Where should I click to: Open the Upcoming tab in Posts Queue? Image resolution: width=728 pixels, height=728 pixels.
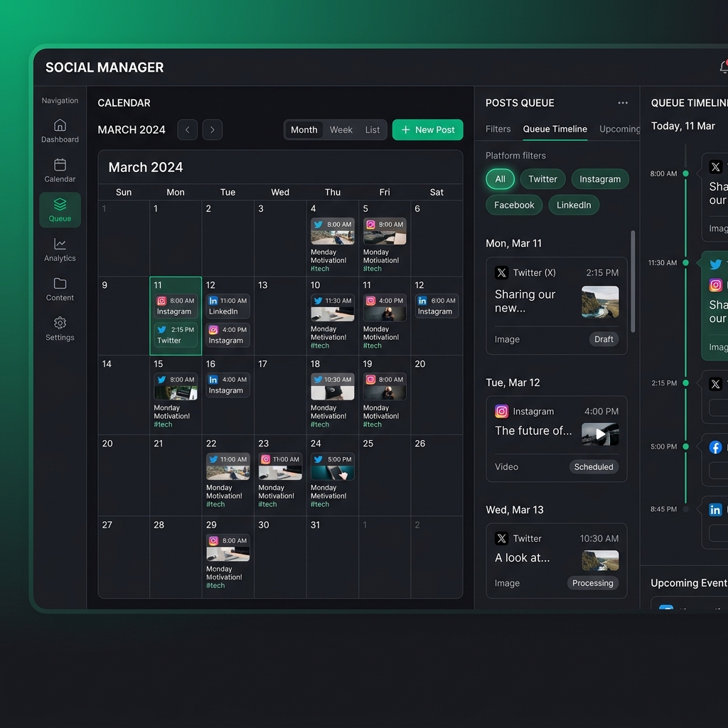(x=619, y=129)
